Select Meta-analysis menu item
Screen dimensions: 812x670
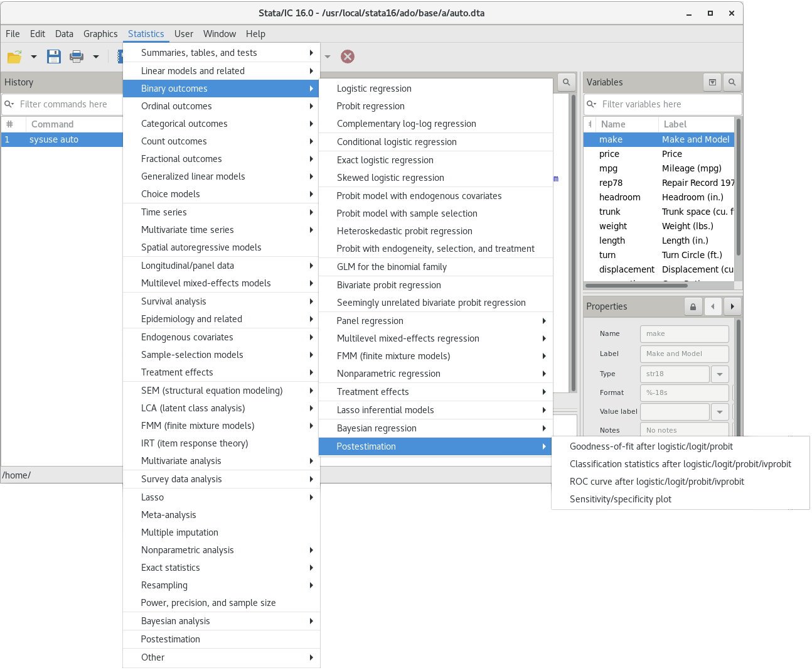221,515
